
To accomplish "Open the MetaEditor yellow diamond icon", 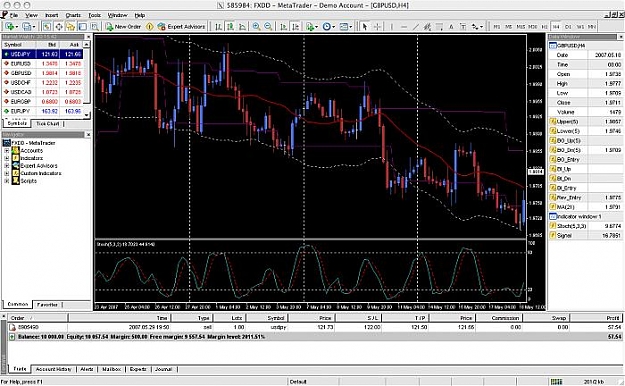I will click(149, 27).
